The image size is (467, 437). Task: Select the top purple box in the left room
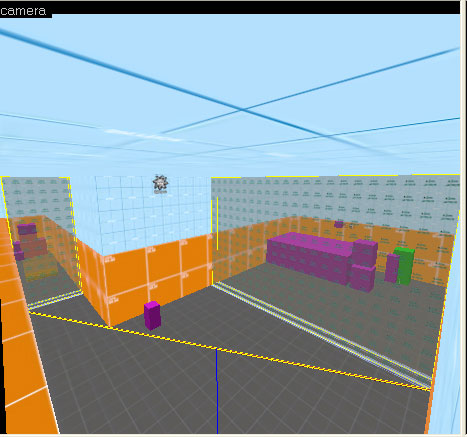[x=27, y=229]
